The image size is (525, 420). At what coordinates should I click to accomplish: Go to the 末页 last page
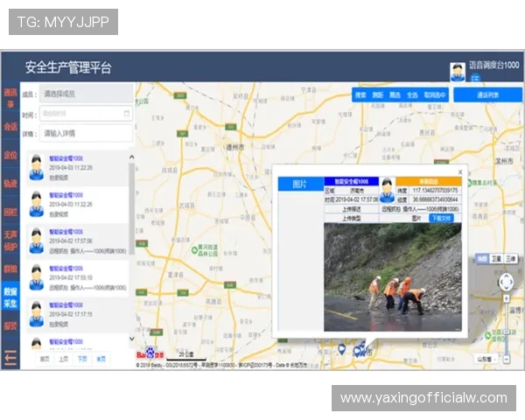pyautogui.click(x=101, y=359)
